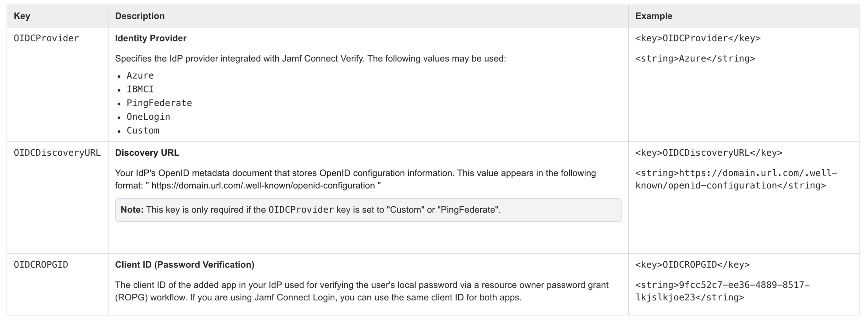This screenshot has width=868, height=322.
Task: Select the OIDCROPGID key name
Action: 41,265
